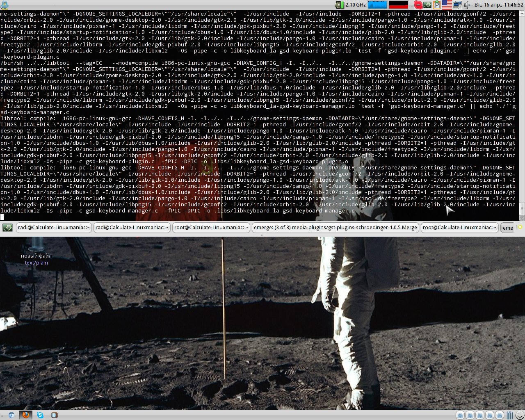Viewport: 525px width, 420px height.
Task: Switch to the root@Calculate-Linuxmaniac tab left of emerge
Action: (211, 228)
